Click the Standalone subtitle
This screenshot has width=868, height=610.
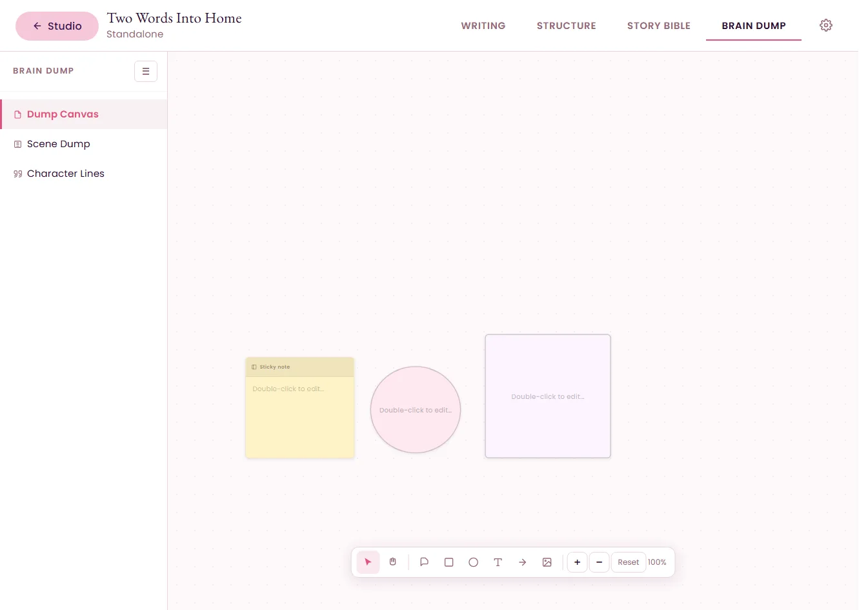[x=135, y=34]
